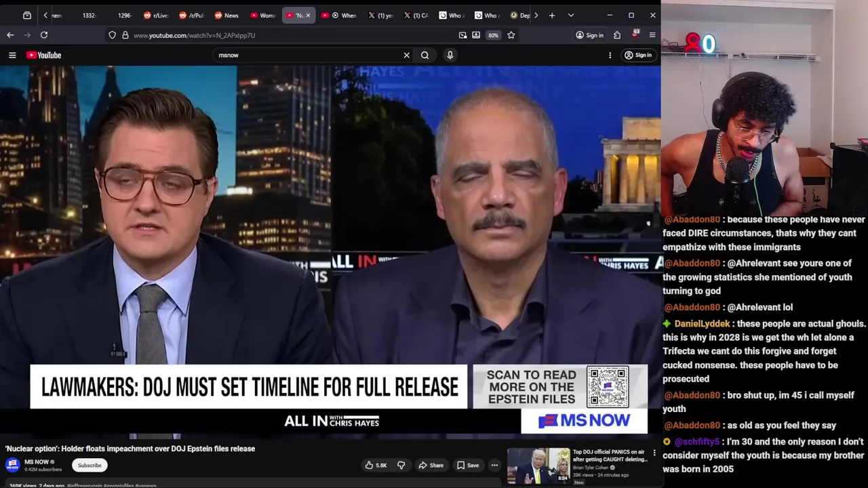Open the Firefox View icon
This screenshot has height=488, width=868.
pyautogui.click(x=26, y=15)
